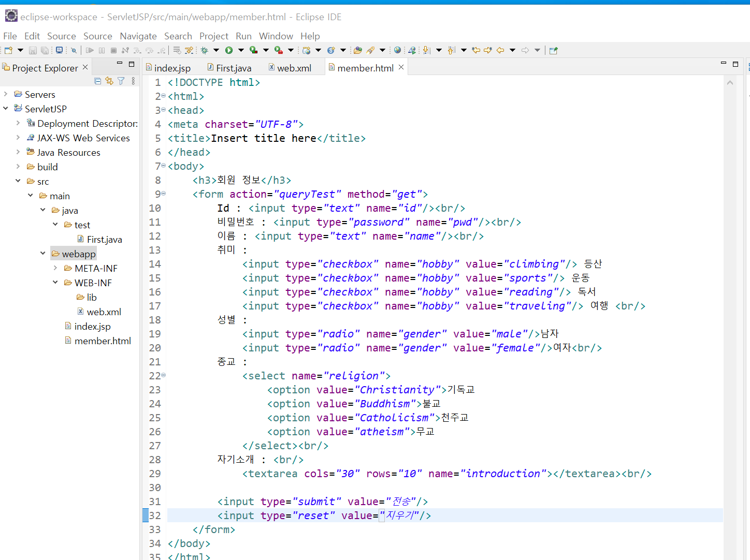Open the Filters dialog in Project Explorer
This screenshot has height=560, width=750.
click(x=120, y=81)
